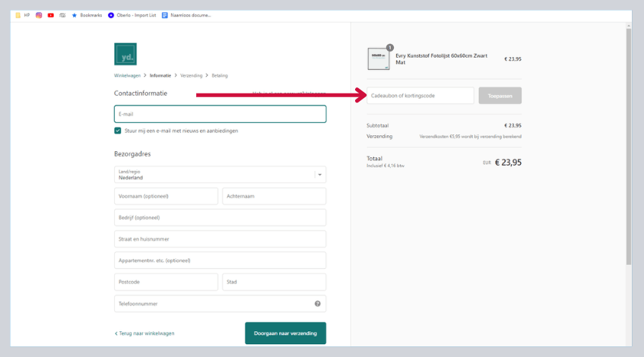Click the Toepassen discount button

500,96
